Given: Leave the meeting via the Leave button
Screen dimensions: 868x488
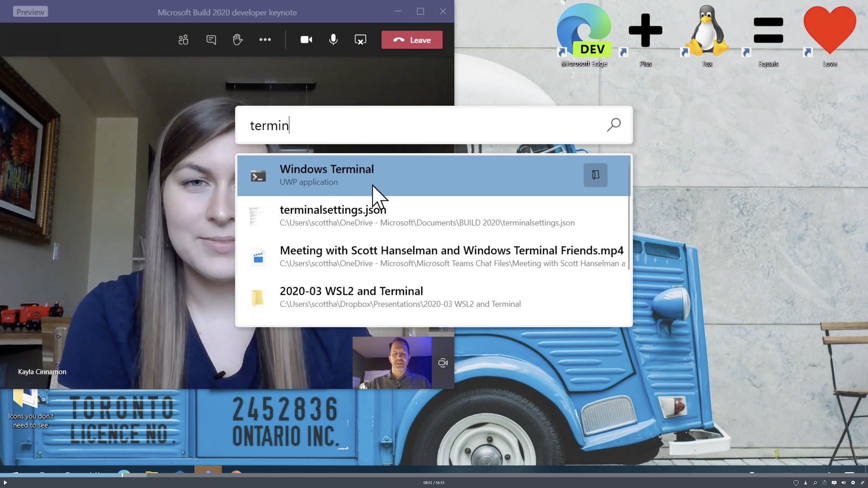Looking at the screenshot, I should 411,40.
